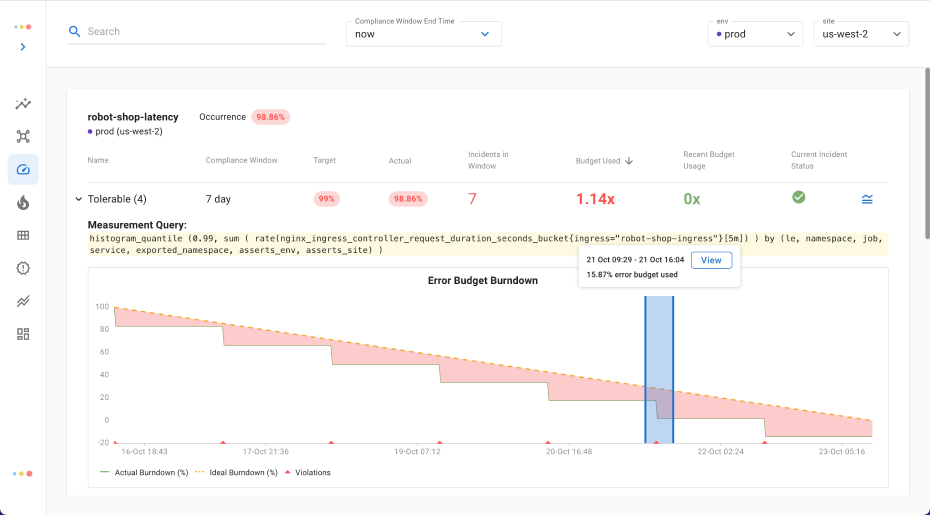Screen dimensions: 930x515
Task: Open the entity graph icon in sidebar
Action: tap(23, 136)
